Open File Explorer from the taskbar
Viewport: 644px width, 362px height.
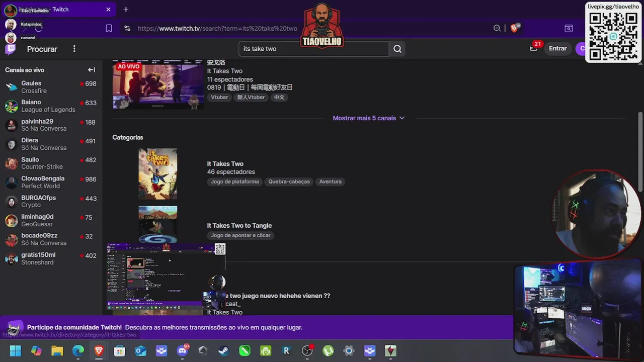pyautogui.click(x=57, y=350)
